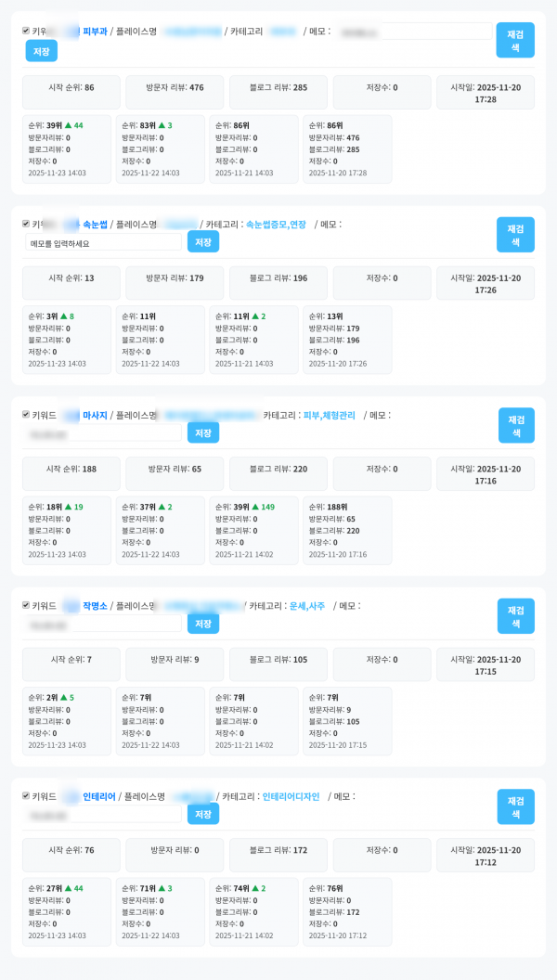This screenshot has height=980, width=557.
Task: Select the 시작 순위: 188 stat box
Action: (71, 469)
